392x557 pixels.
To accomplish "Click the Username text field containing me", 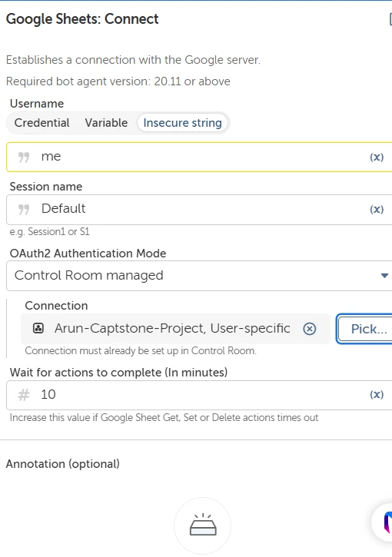I will tap(199, 157).
